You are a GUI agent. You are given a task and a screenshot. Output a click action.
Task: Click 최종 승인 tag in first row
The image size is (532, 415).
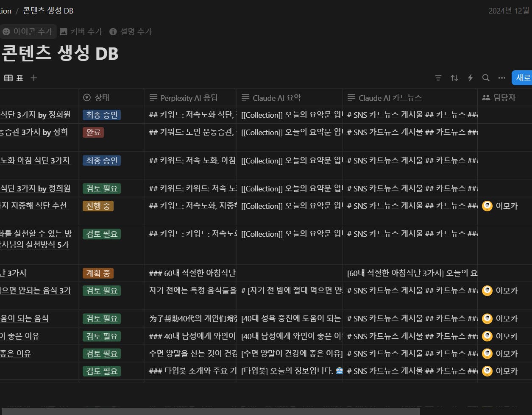[102, 115]
